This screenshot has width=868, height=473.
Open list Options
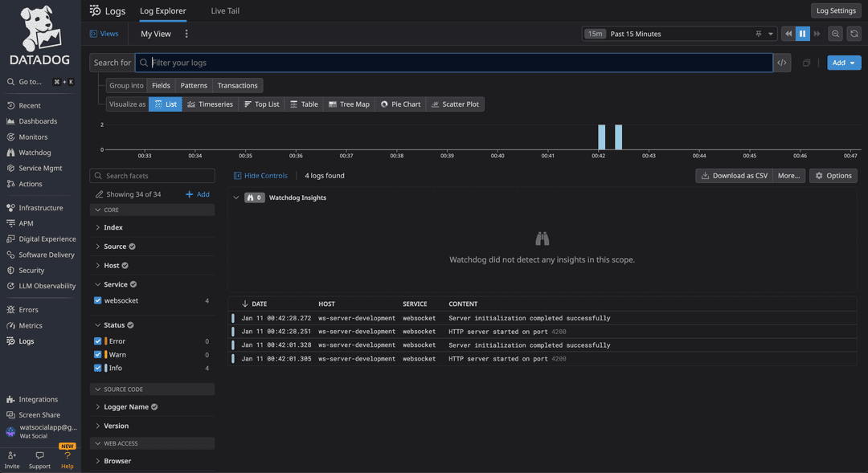[833, 176]
